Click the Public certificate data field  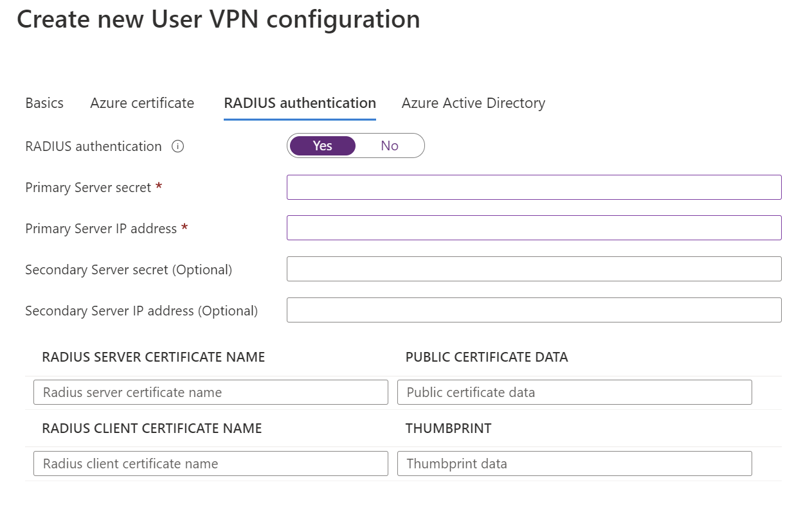pos(574,392)
